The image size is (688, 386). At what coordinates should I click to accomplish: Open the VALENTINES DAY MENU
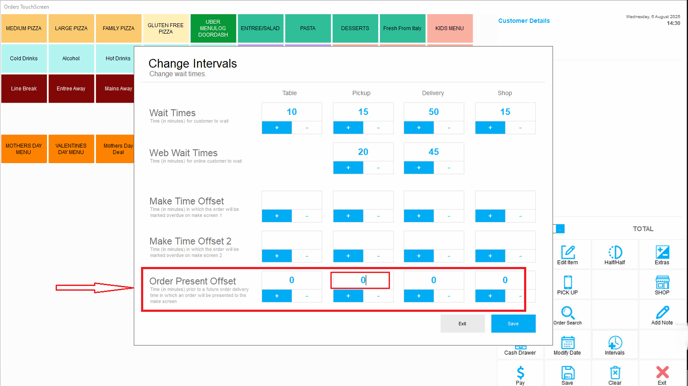71,149
